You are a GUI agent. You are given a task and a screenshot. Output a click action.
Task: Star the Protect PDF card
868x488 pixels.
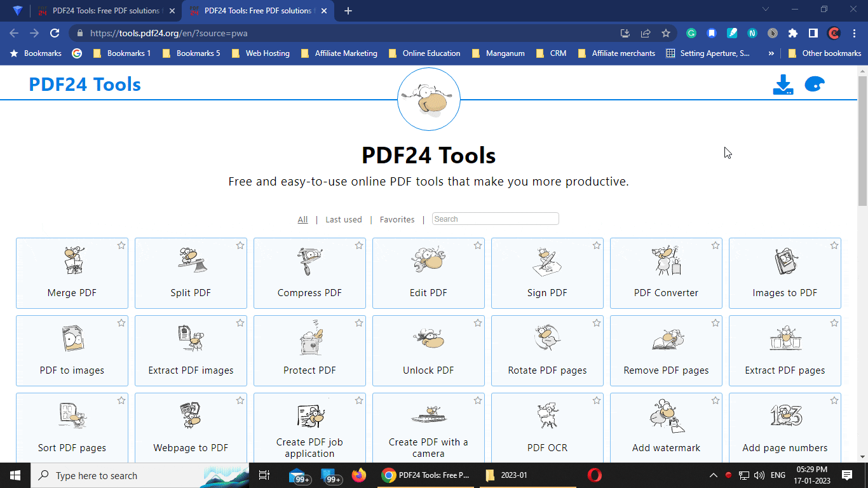pos(359,323)
